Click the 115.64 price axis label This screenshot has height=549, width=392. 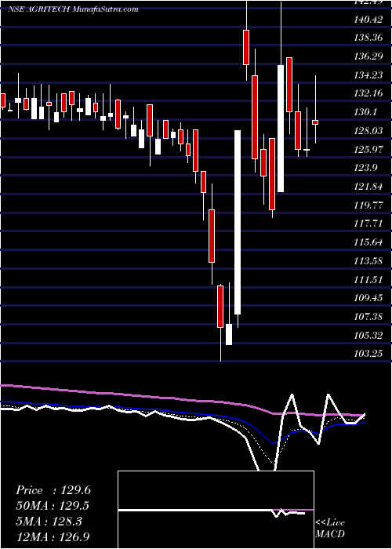(368, 242)
